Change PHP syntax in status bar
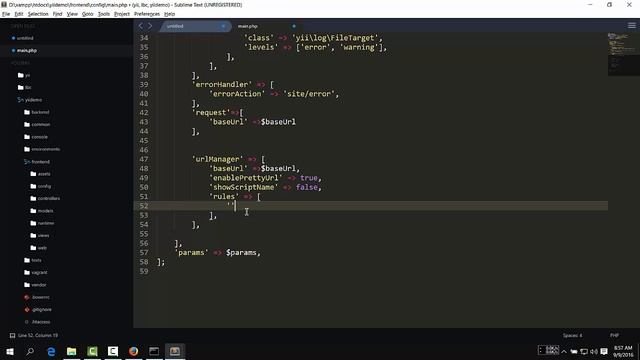Image resolution: width=640 pixels, height=360 pixels. coord(614,336)
